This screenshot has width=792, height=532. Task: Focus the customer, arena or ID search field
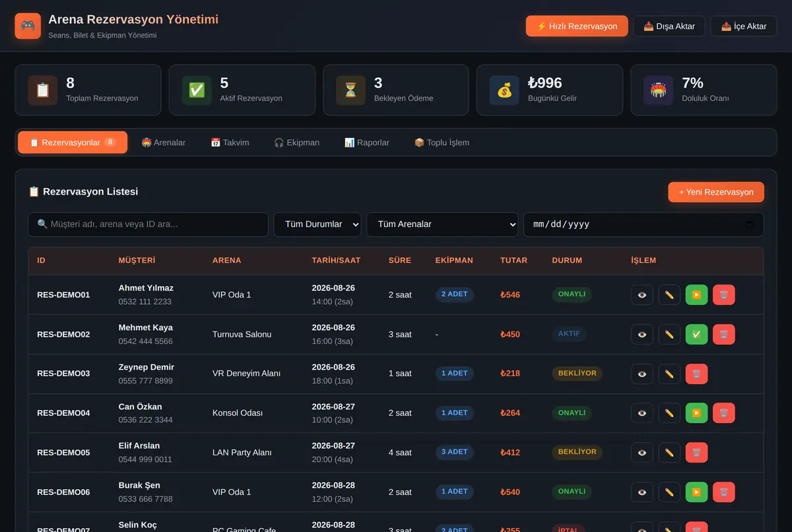pos(148,224)
